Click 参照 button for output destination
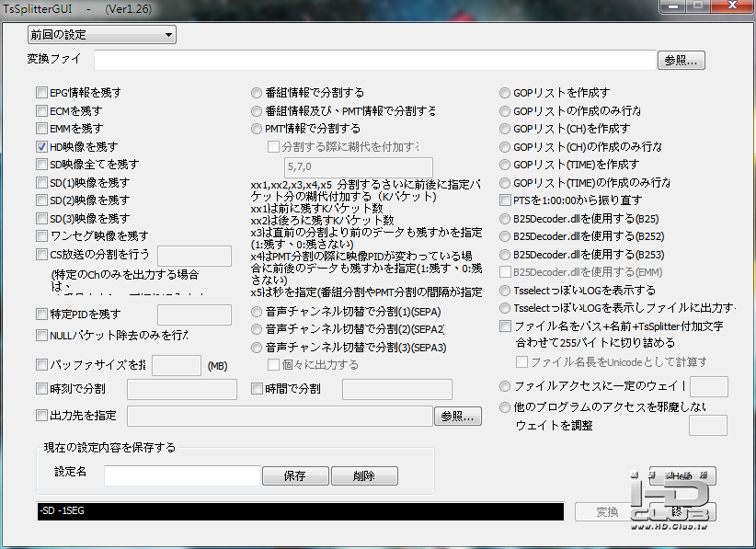756x549 pixels. 457,416
